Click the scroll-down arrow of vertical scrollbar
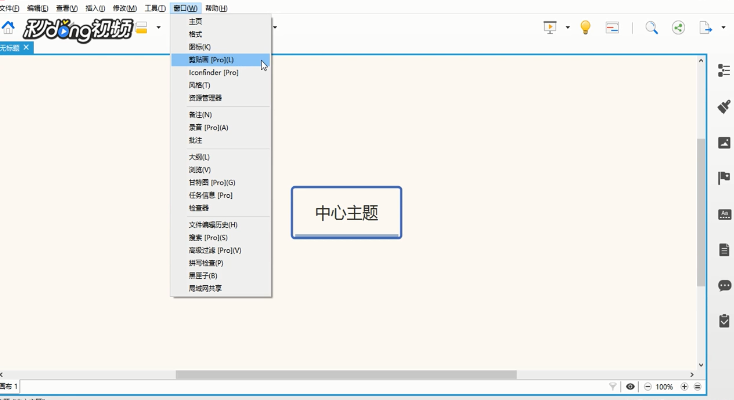The image size is (734, 400). pyautogui.click(x=701, y=365)
